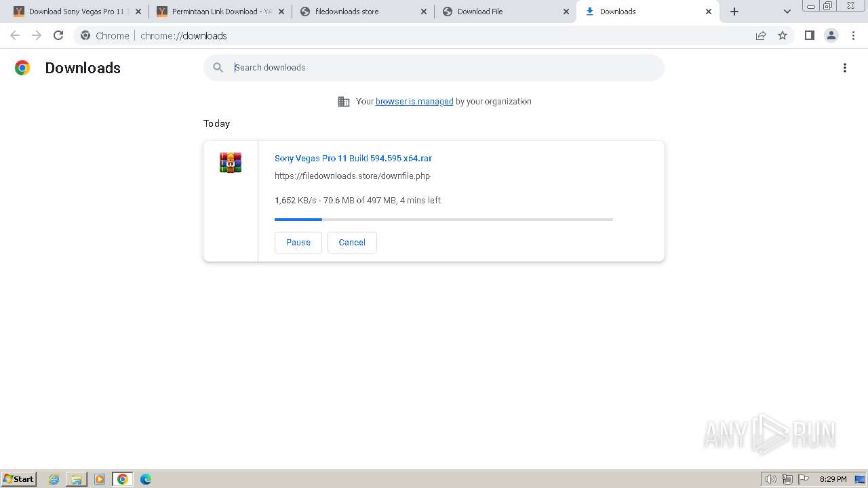Reload the downloads page
The height and width of the screenshot is (488, 868).
pyautogui.click(x=58, y=35)
